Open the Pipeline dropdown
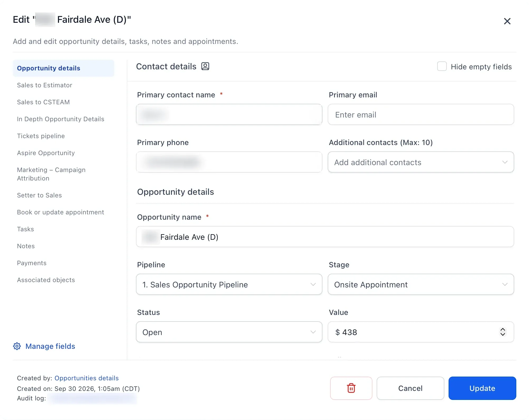This screenshot has height=420, width=529. coord(229,284)
